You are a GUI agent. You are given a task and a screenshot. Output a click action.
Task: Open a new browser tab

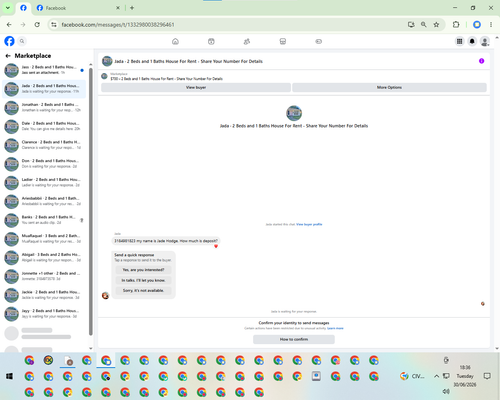pyautogui.click(x=132, y=8)
